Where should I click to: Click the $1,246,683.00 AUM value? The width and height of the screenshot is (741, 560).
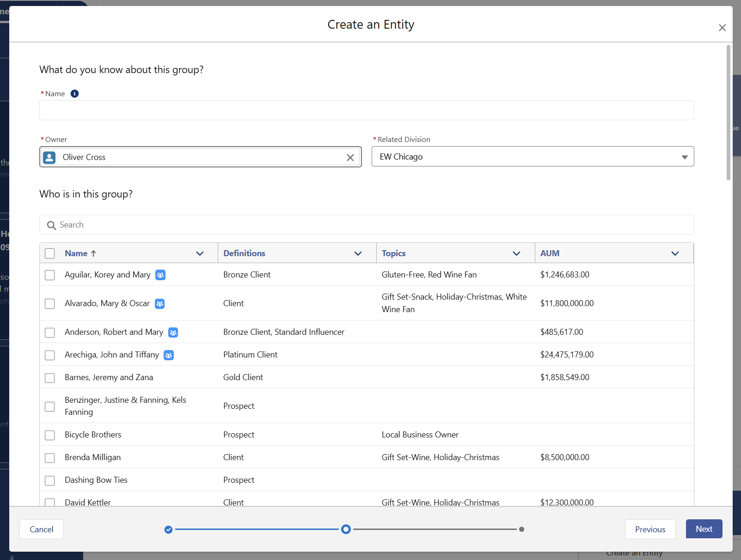click(x=565, y=275)
